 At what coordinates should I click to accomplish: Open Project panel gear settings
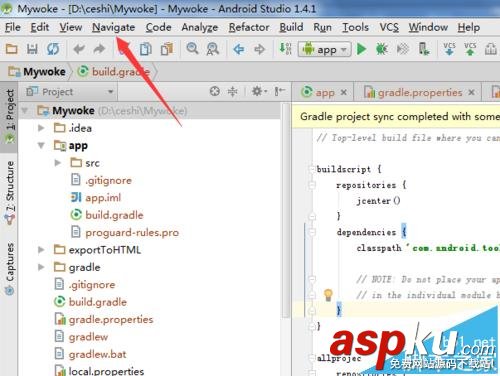tap(259, 91)
